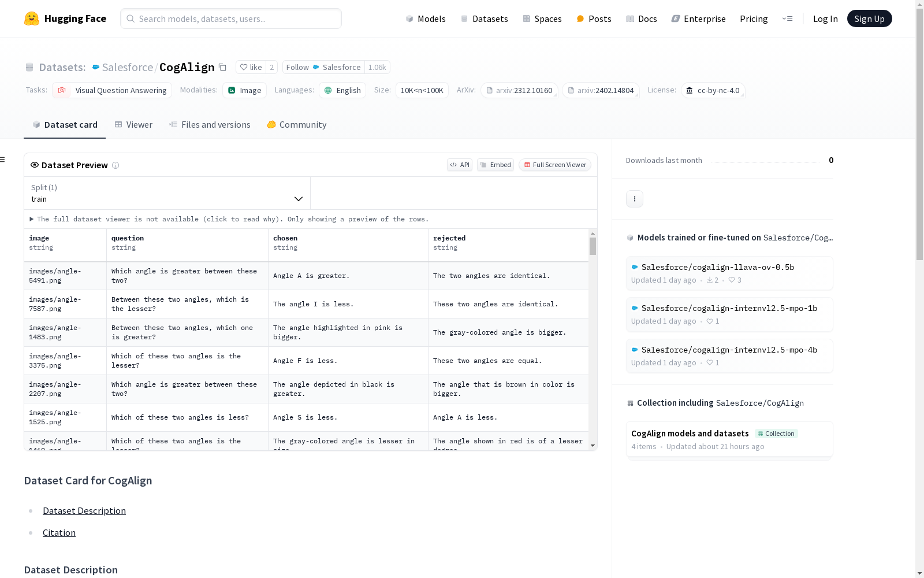Screen dimensions: 924x578
Task: Open the three-dot options menu in sidebar
Action: [x=635, y=199]
